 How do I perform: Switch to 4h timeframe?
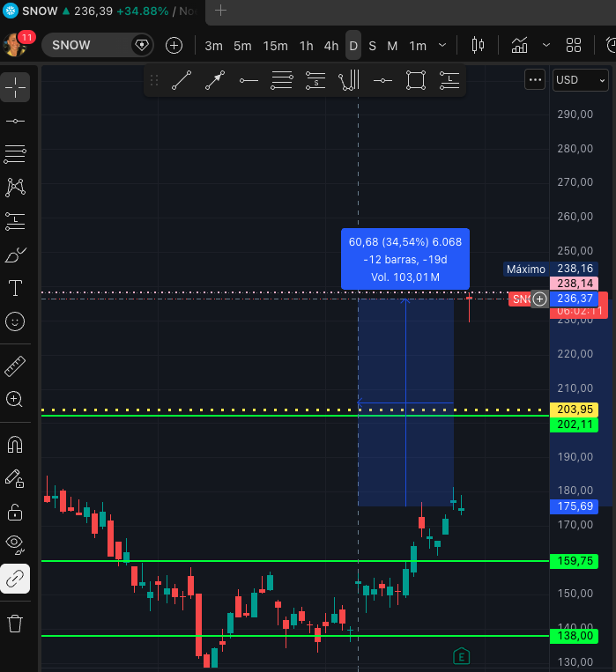[x=331, y=46]
